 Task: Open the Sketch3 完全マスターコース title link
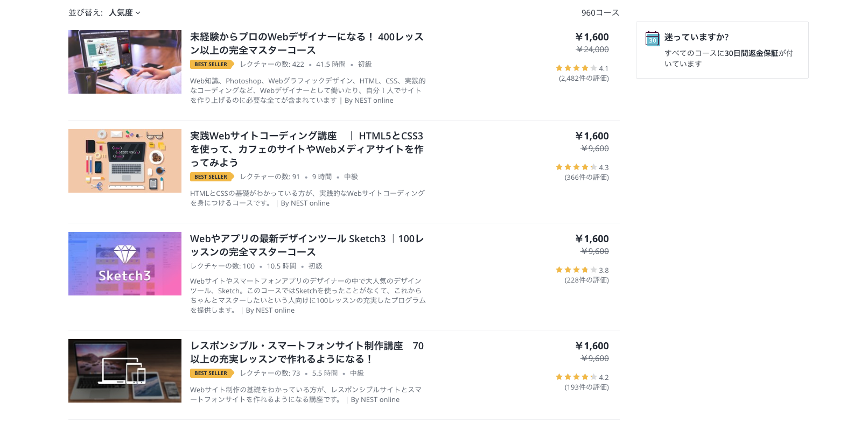(307, 245)
